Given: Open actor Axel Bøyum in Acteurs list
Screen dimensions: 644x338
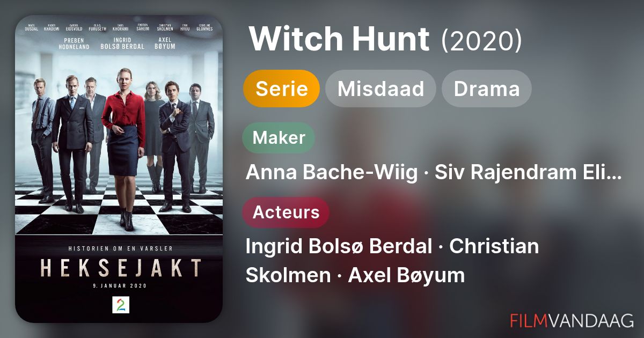Looking at the screenshot, I should point(406,275).
